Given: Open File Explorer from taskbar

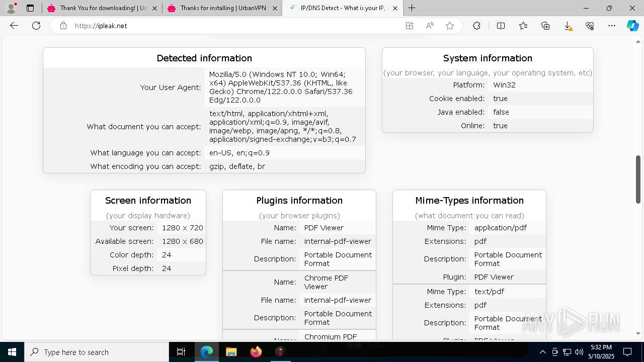Looking at the screenshot, I should pos(231,352).
